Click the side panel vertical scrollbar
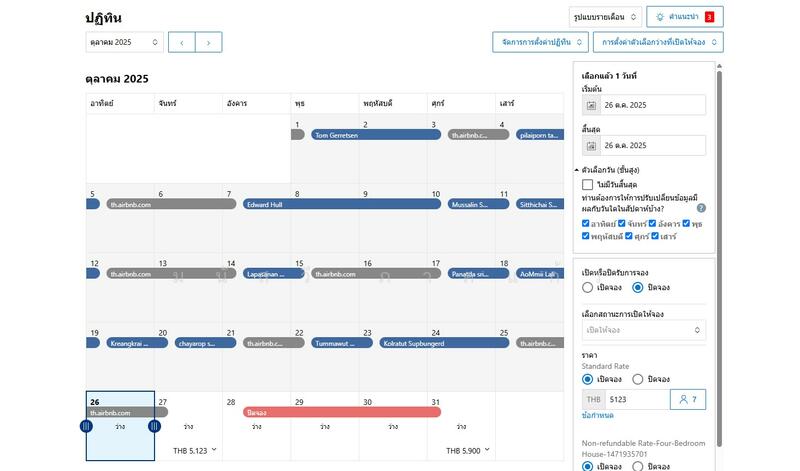This screenshot has height=471, width=800. coord(719,250)
